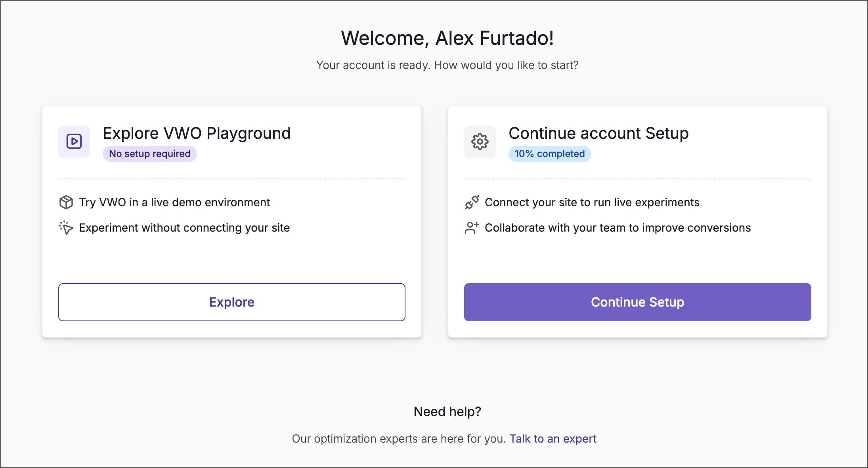868x468 pixels.
Task: Open the Explore VWO Playground heading
Action: pos(197,133)
